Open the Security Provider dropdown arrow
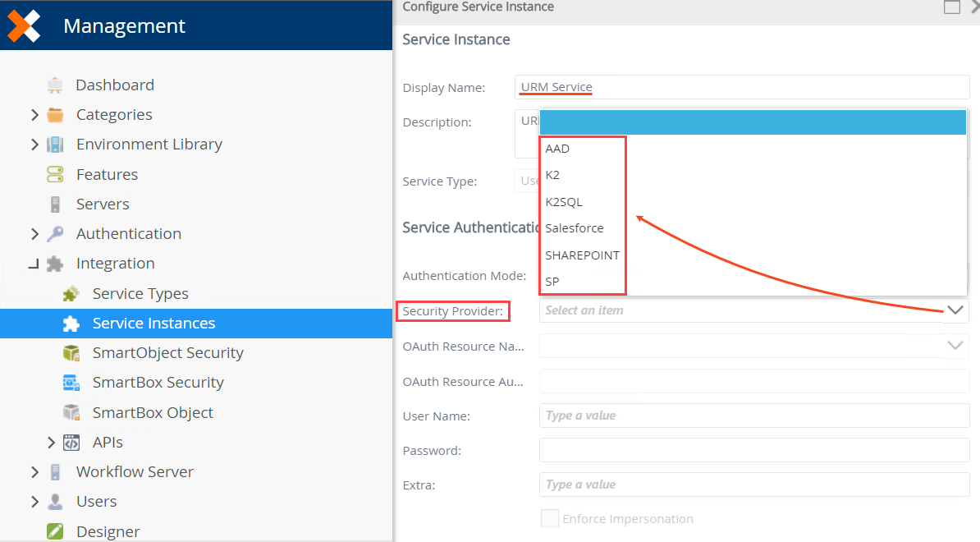The height and width of the screenshot is (542, 980). coord(955,310)
